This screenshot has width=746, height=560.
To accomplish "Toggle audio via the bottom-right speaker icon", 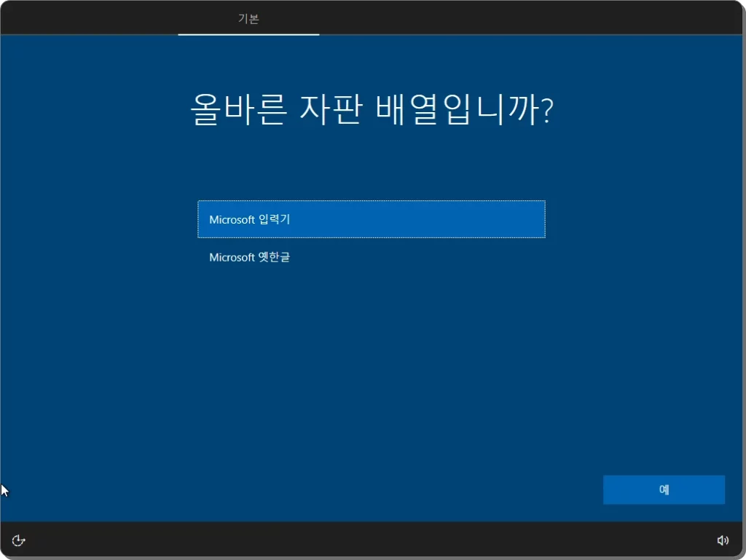I will 722,540.
